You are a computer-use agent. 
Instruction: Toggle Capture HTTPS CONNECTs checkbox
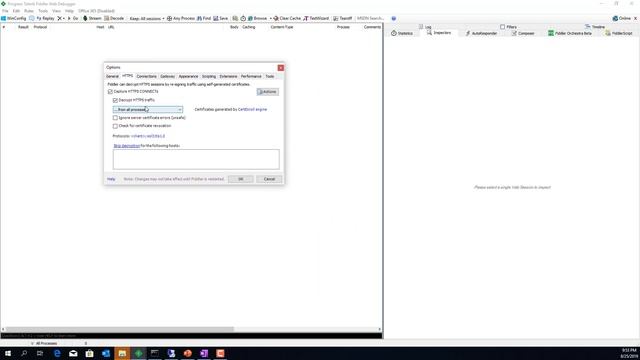tap(110, 92)
